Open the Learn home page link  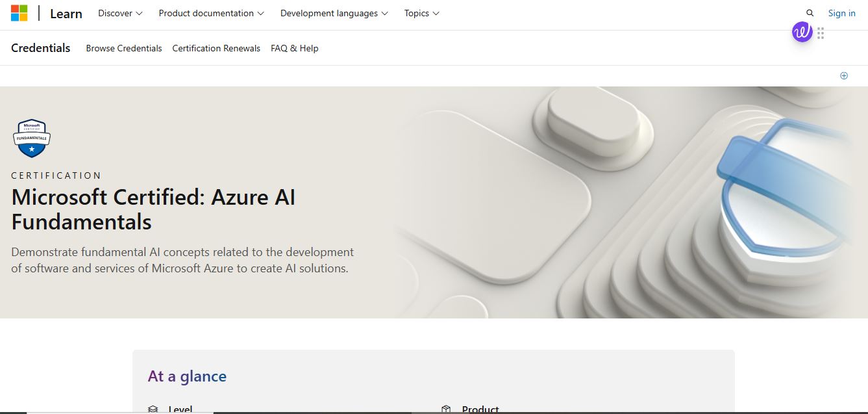[x=66, y=13]
